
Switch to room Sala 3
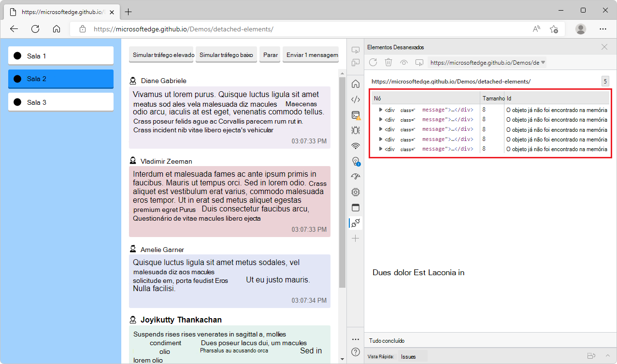click(61, 102)
